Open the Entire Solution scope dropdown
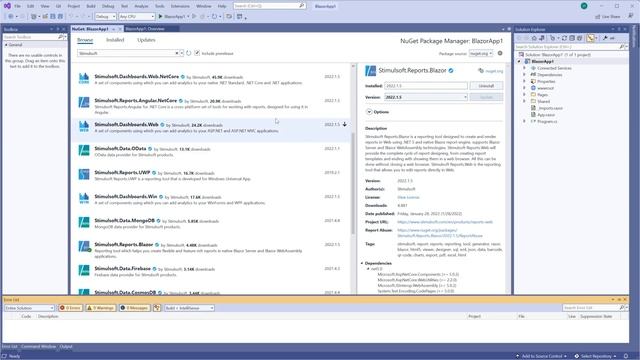 [x=29, y=308]
